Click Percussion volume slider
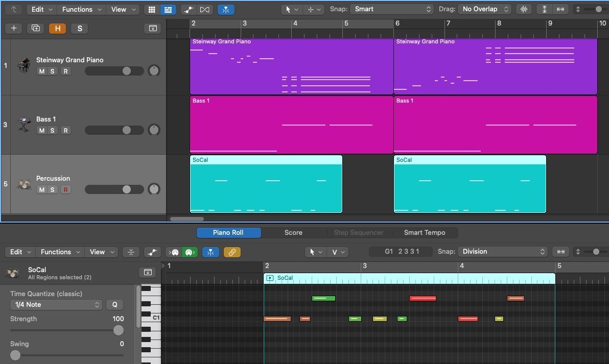Viewport: 609px width, 364px height. pos(114,189)
